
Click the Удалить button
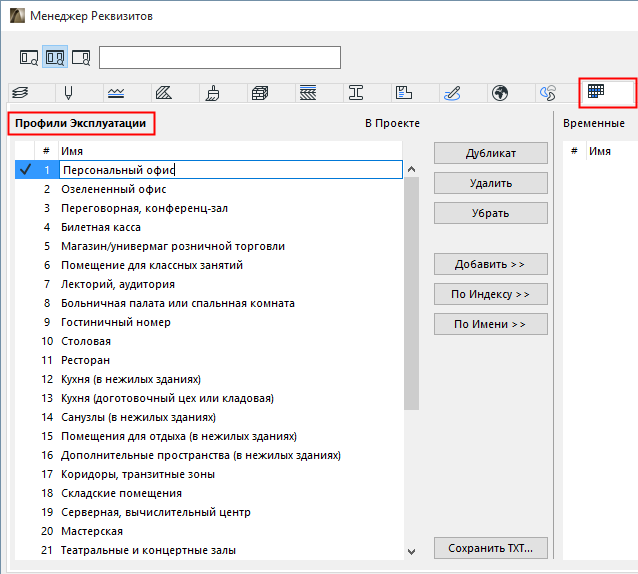click(x=491, y=183)
